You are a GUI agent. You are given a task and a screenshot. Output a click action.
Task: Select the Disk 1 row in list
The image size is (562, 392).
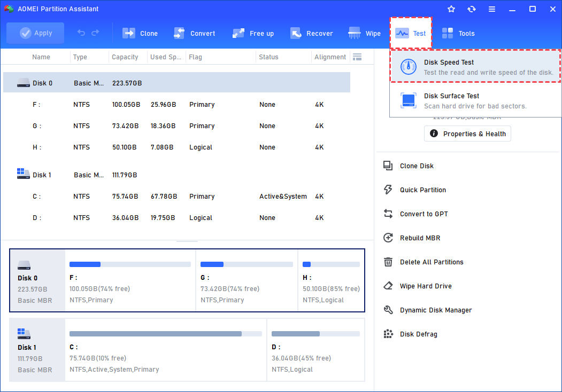[x=43, y=175]
